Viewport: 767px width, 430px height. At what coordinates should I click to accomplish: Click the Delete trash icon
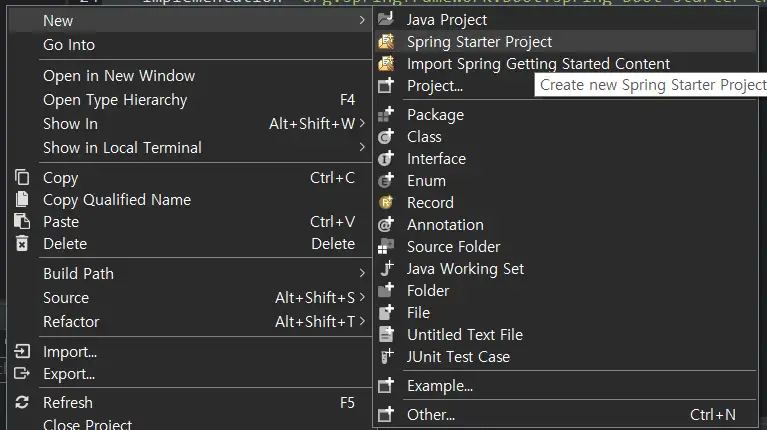point(22,244)
